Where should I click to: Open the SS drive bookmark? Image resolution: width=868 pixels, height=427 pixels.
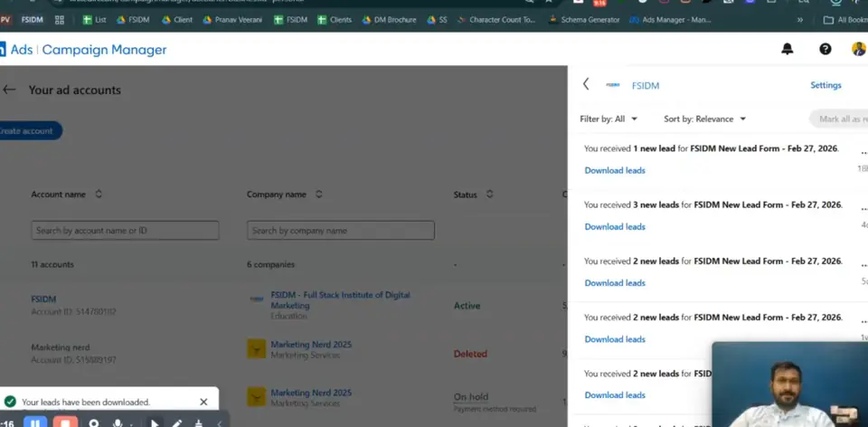pos(437,20)
